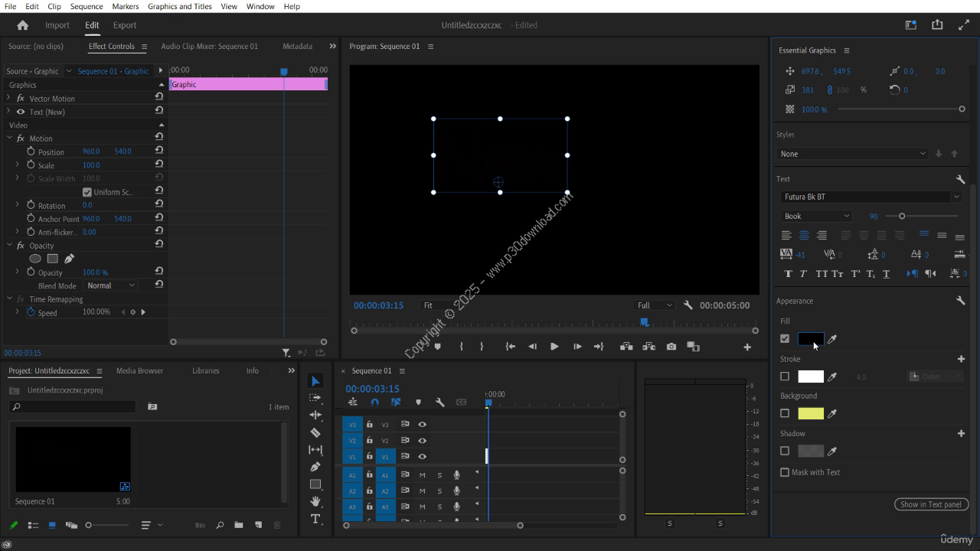Select the Pen tool in toolbar
Image resolution: width=980 pixels, height=551 pixels.
(315, 467)
